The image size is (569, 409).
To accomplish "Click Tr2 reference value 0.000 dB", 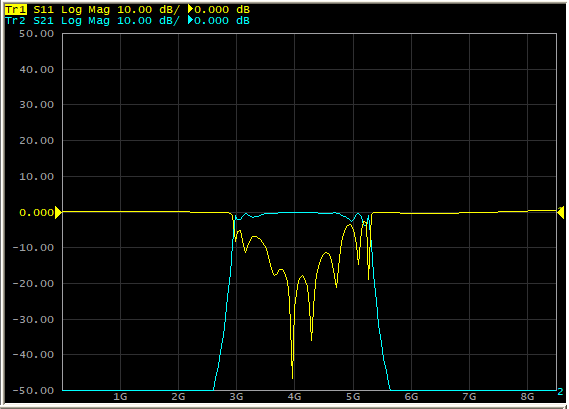I will [222, 21].
